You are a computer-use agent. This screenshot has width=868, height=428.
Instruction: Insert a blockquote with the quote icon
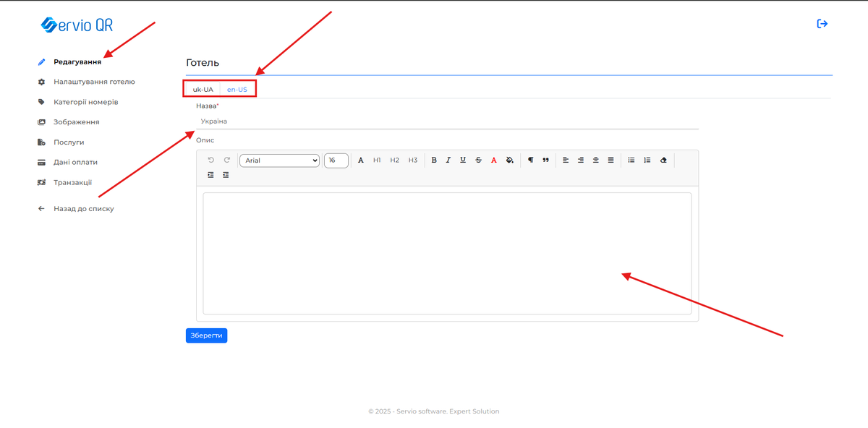545,160
